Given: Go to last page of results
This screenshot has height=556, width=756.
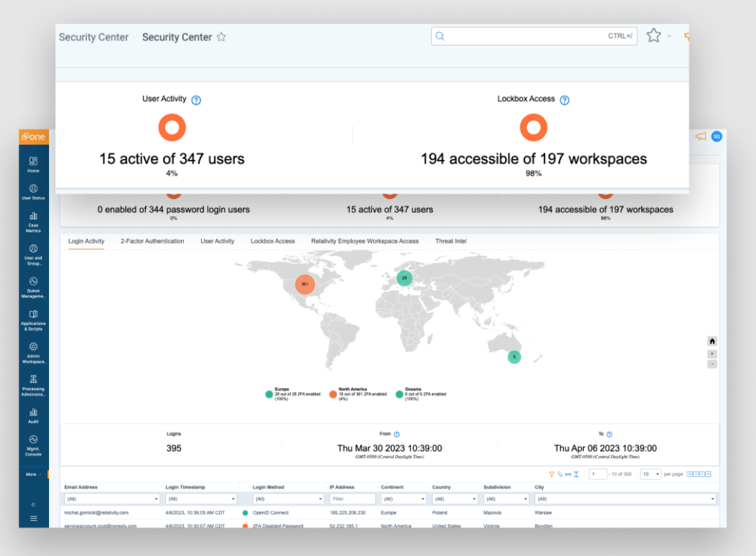Looking at the screenshot, I should pyautogui.click(x=708, y=474).
